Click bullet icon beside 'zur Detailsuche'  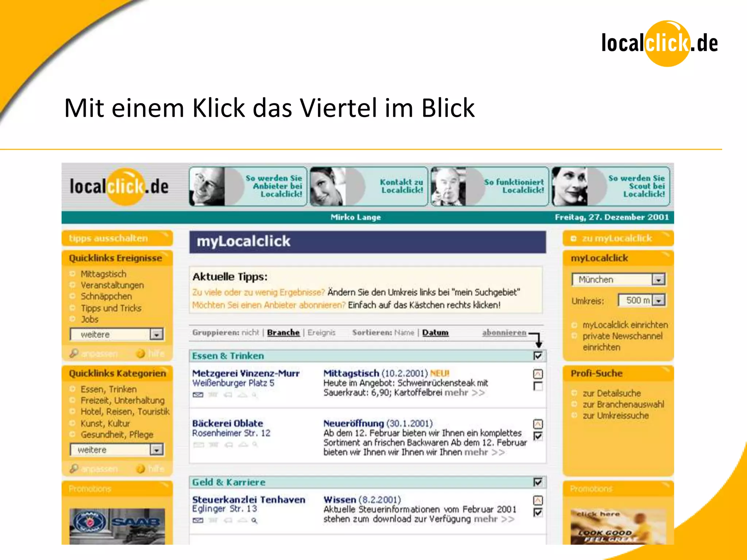pos(574,393)
